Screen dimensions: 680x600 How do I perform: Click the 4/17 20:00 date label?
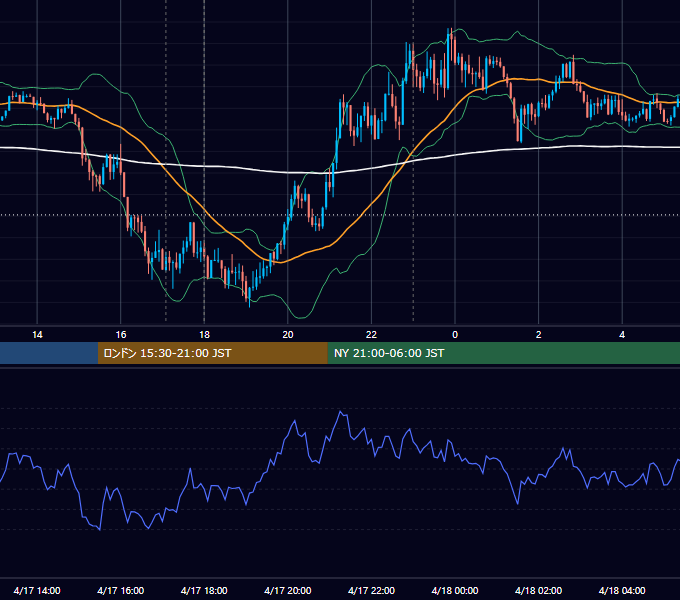point(288,590)
